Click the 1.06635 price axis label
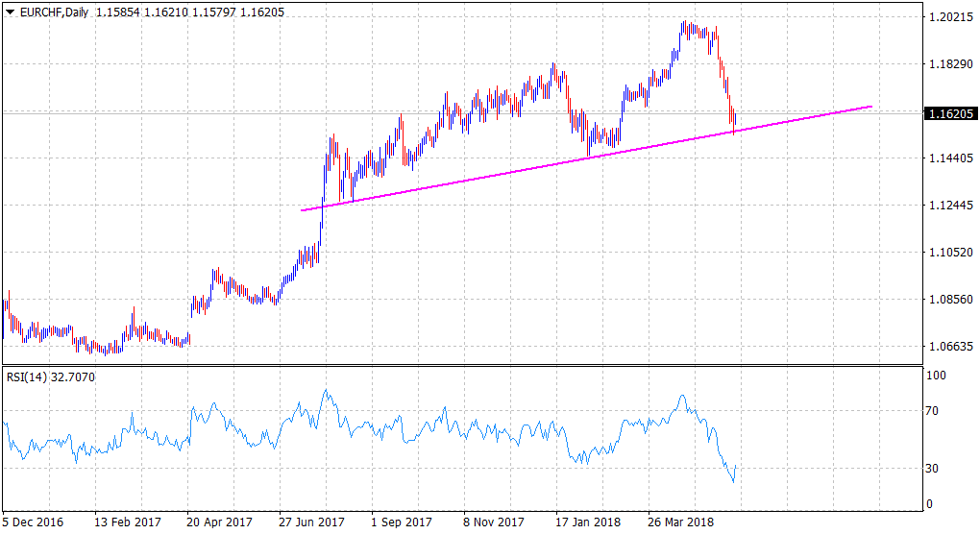 (x=950, y=347)
